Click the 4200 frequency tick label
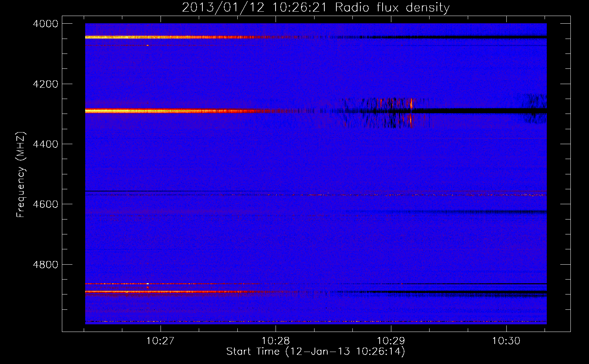 46,84
